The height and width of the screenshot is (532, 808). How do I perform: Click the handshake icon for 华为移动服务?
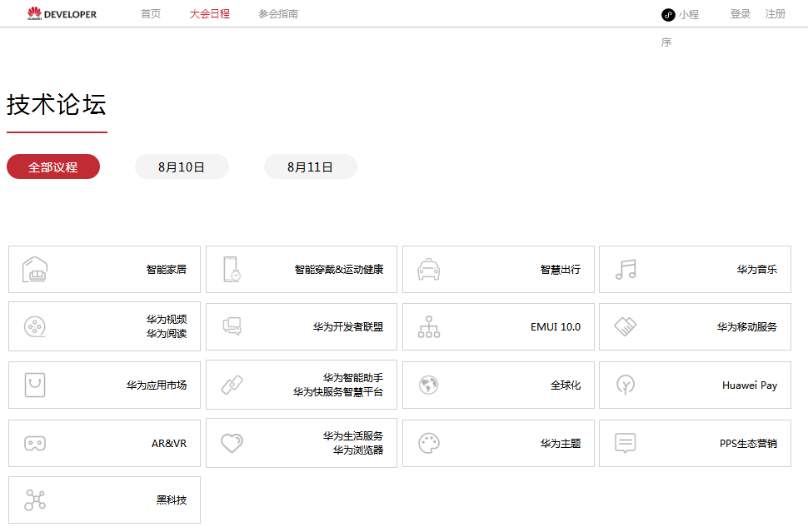click(x=626, y=326)
